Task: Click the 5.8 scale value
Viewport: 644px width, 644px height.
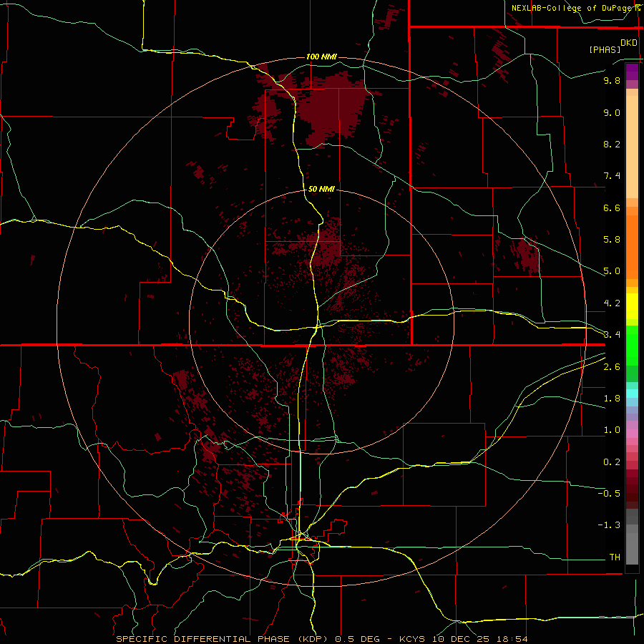Action: pos(612,240)
